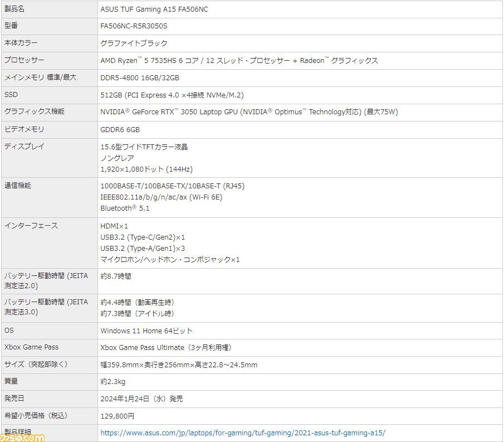Click the 'IEEE802.11a/b/g/n/ac/ax (Wi-Fi 6E)' line

(x=162, y=197)
